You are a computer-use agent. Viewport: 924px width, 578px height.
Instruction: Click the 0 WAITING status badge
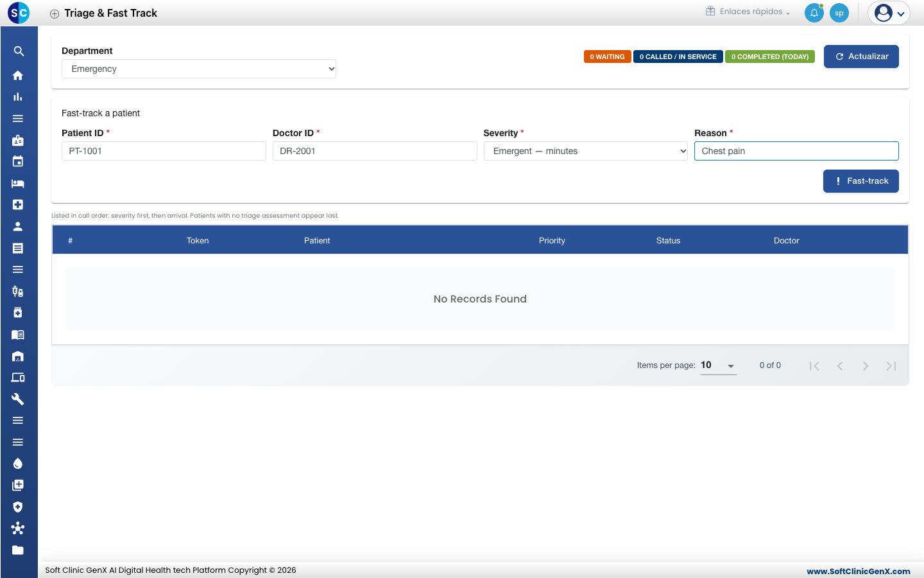pos(607,57)
